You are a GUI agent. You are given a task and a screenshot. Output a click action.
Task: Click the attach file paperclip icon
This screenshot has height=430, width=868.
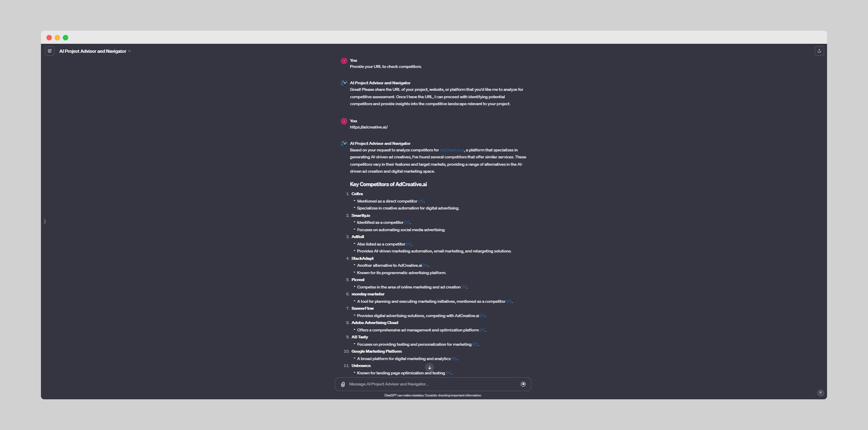click(343, 384)
